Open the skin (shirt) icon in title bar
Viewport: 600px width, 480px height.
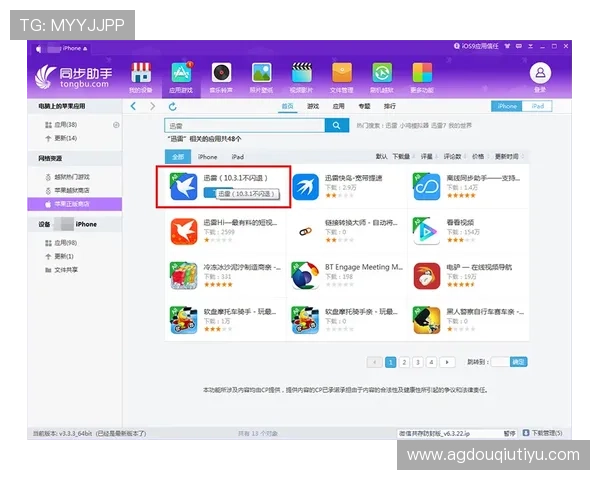click(507, 46)
